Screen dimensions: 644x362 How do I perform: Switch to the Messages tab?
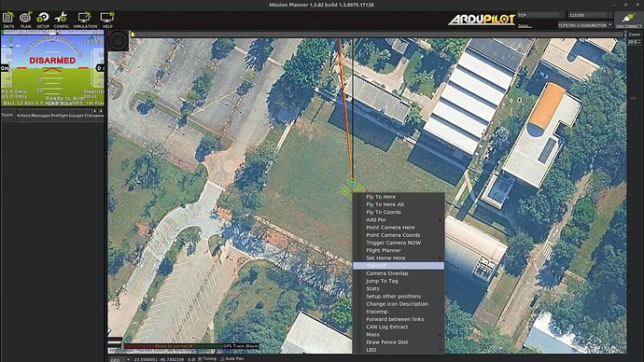tap(41, 116)
